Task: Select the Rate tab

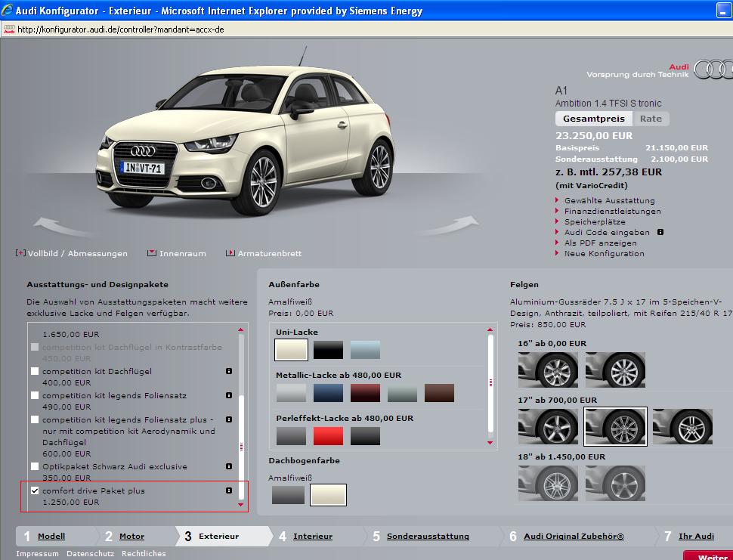Action: (651, 119)
